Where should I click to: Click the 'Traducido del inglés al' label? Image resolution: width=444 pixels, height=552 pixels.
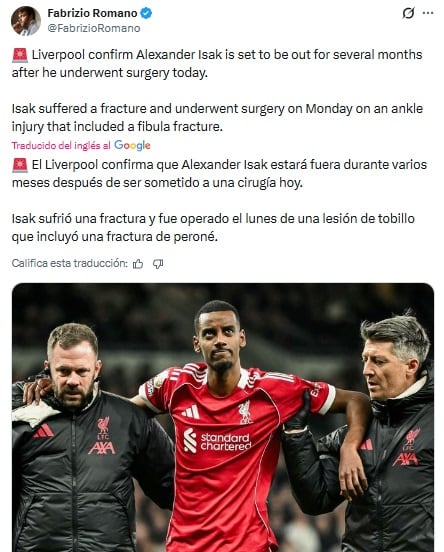(x=61, y=145)
